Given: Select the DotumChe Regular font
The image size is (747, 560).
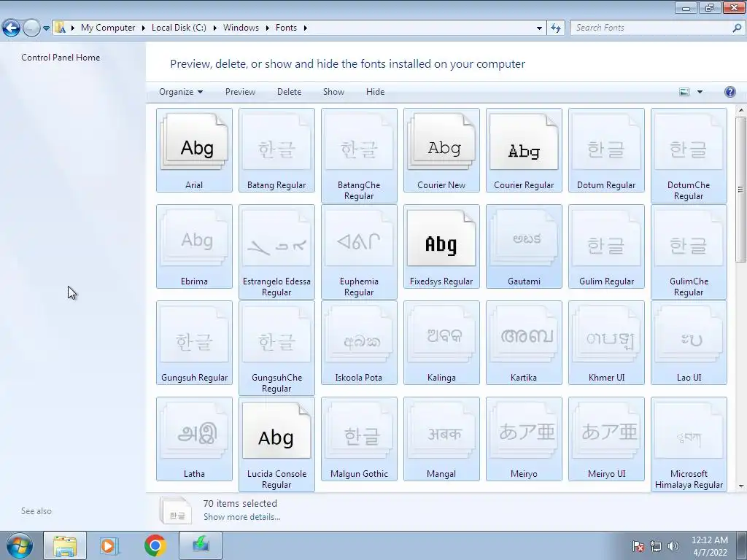Looking at the screenshot, I should click(689, 156).
